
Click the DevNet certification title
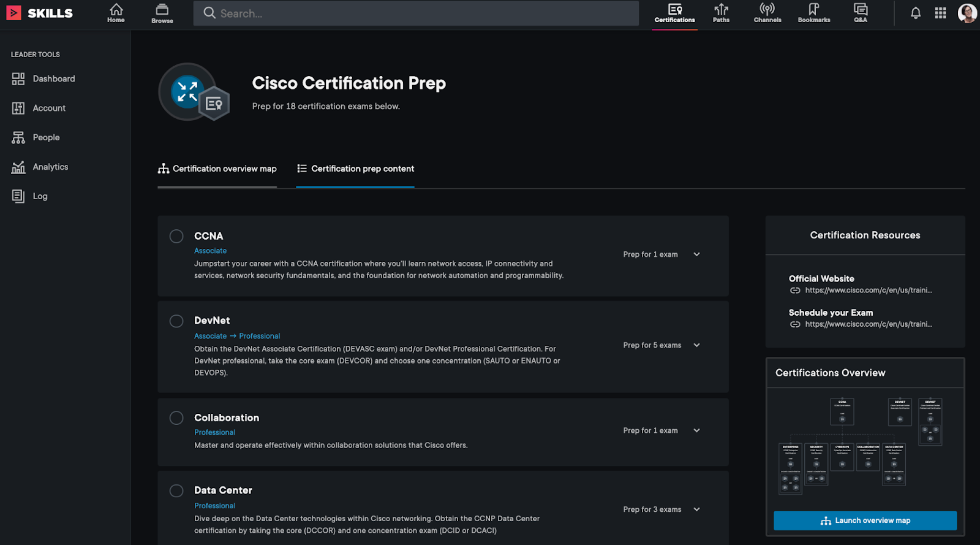pos(212,321)
